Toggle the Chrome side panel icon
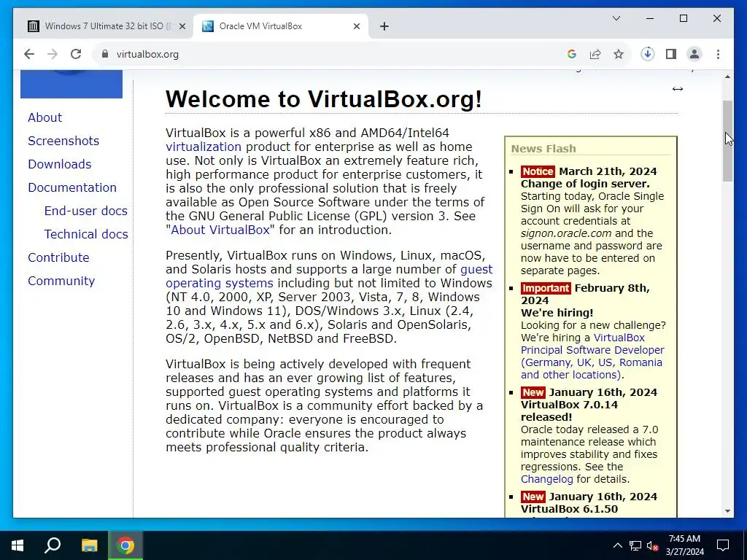The height and width of the screenshot is (560, 747). tap(671, 54)
